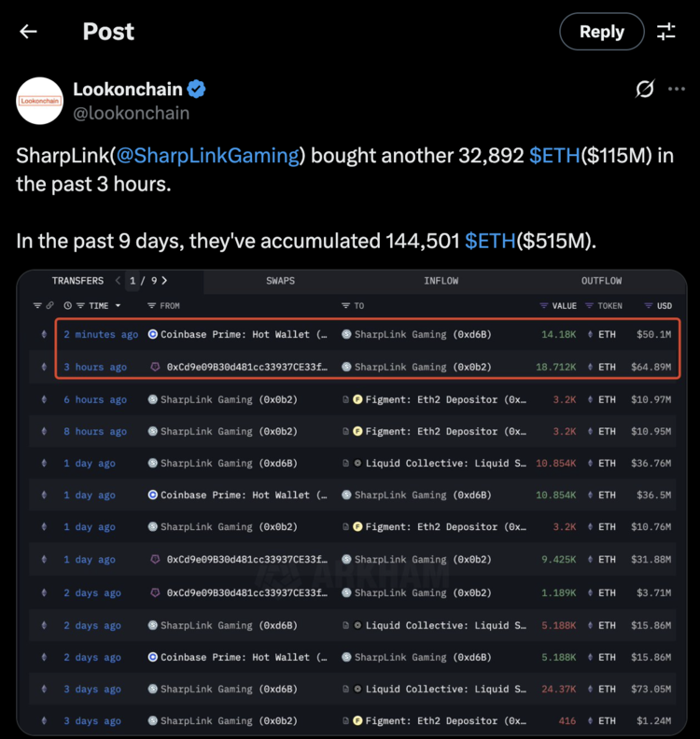700x739 pixels.
Task: Click the chain link icon in the table header
Action: point(49,305)
